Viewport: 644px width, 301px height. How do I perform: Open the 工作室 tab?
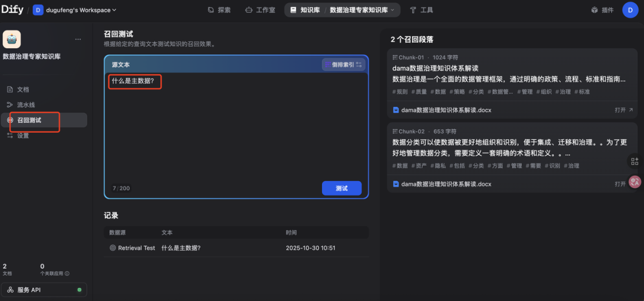click(x=261, y=10)
